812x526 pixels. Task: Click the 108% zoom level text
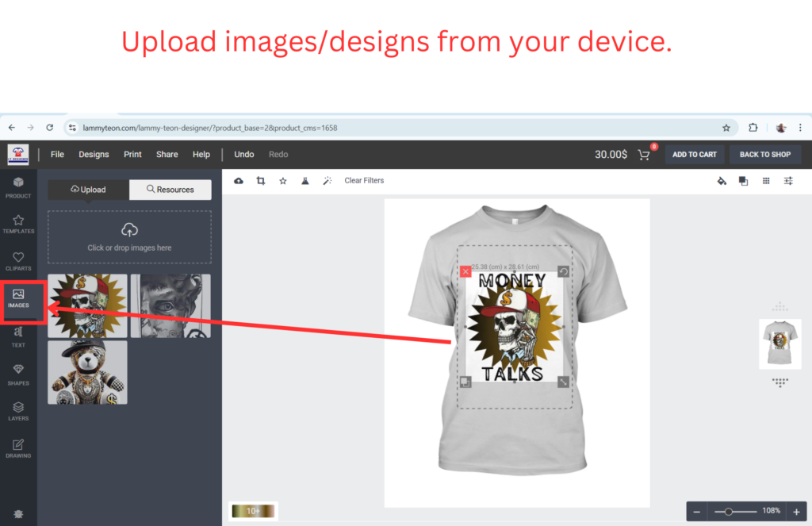pyautogui.click(x=771, y=511)
